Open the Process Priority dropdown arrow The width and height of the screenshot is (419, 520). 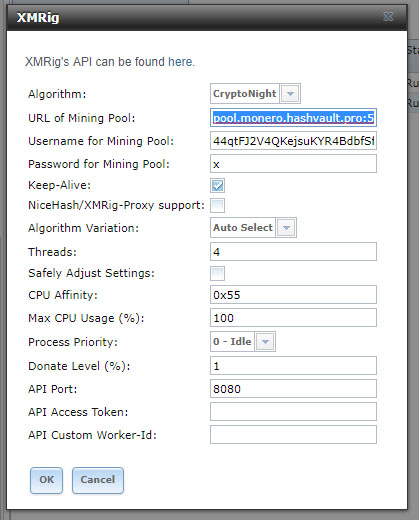click(x=265, y=342)
